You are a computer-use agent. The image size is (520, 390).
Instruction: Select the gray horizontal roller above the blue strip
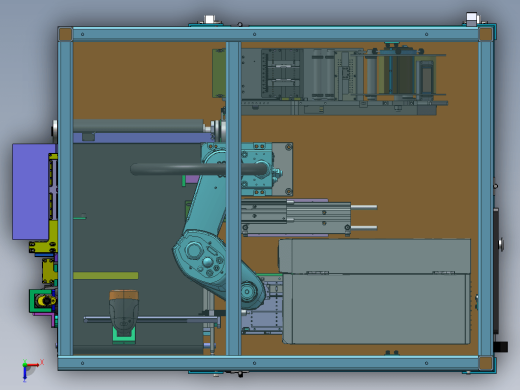coord(138,126)
